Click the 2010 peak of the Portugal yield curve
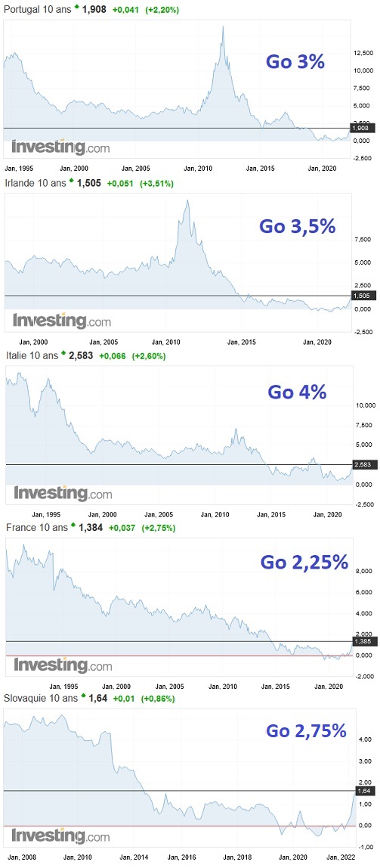Image resolution: width=380 pixels, height=868 pixels. point(223,28)
